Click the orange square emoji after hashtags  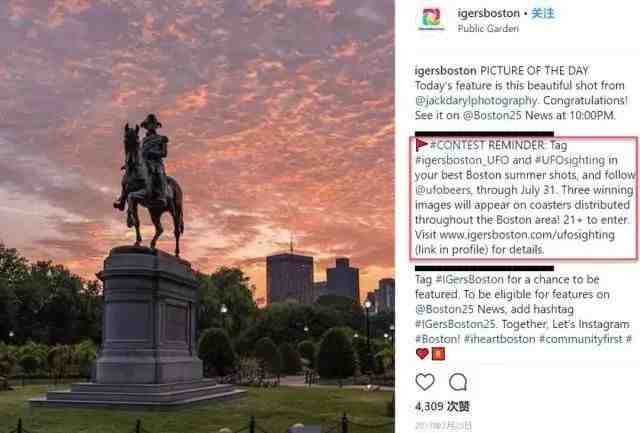[438, 354]
